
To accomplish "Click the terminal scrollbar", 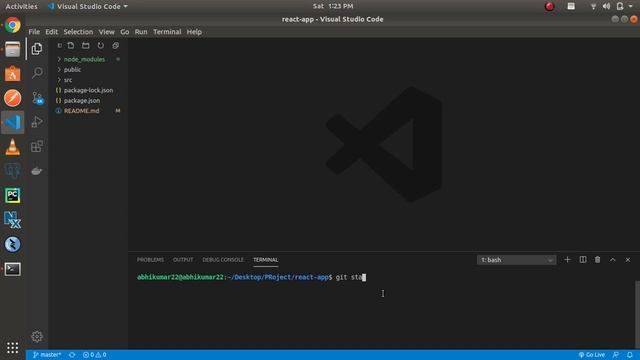I will 637,314.
